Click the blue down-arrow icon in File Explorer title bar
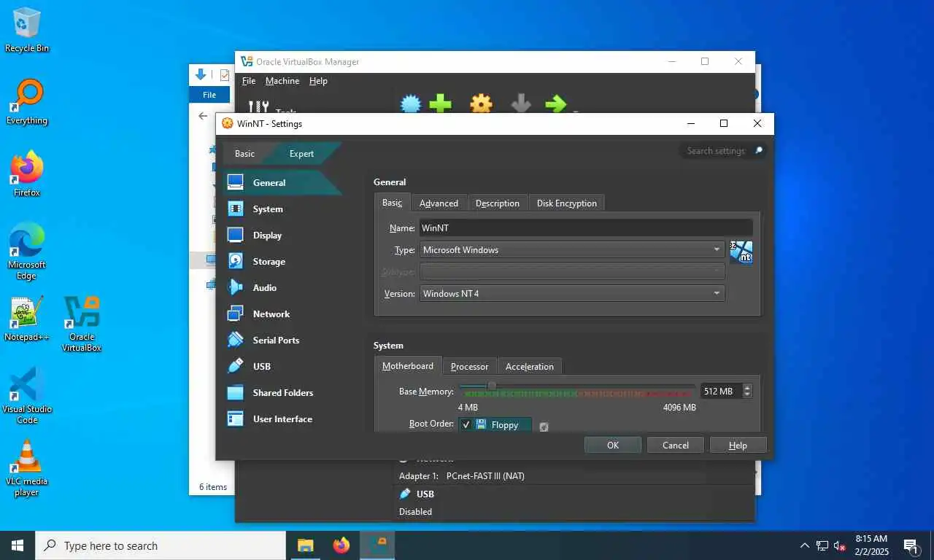This screenshot has height=560, width=934. coord(201,74)
